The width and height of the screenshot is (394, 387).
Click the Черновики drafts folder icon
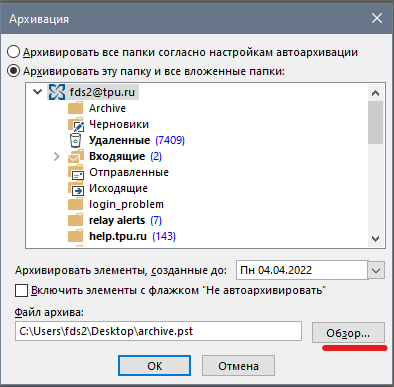76,124
